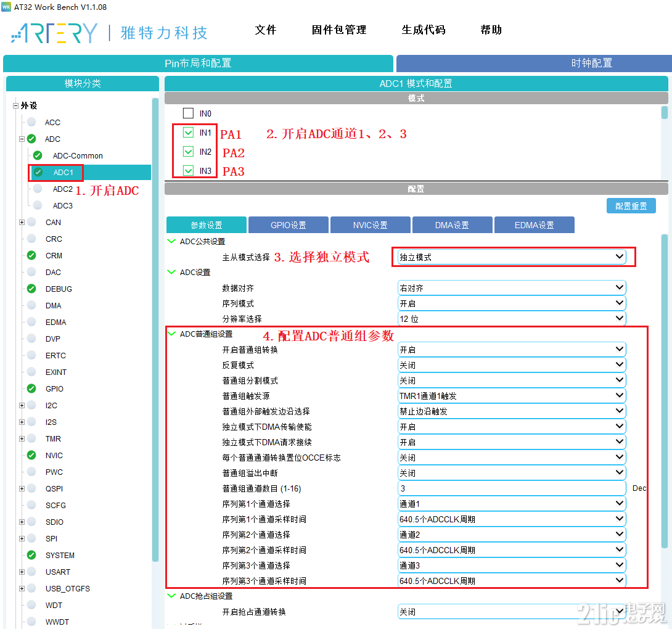Click the ADC-Common green check icon
Screen dimensions: 672x629
coord(38,155)
